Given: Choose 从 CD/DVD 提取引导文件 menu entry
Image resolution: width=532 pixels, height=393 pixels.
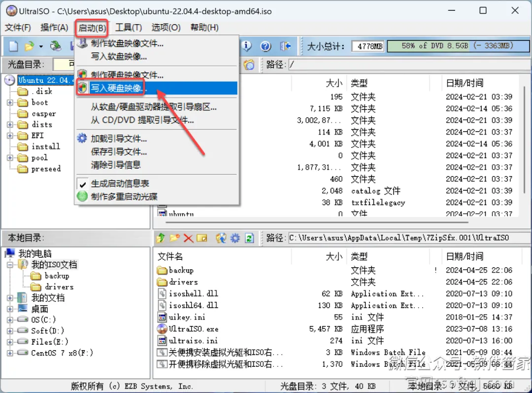Looking at the screenshot, I should [157, 120].
